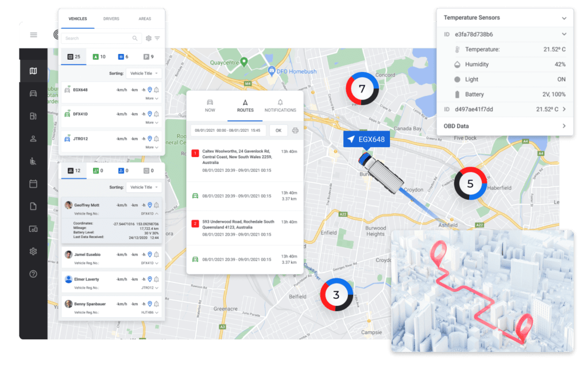Viewport: 588px width, 368px height.
Task: Collapse the Temperature Sensors panel
Action: click(564, 18)
